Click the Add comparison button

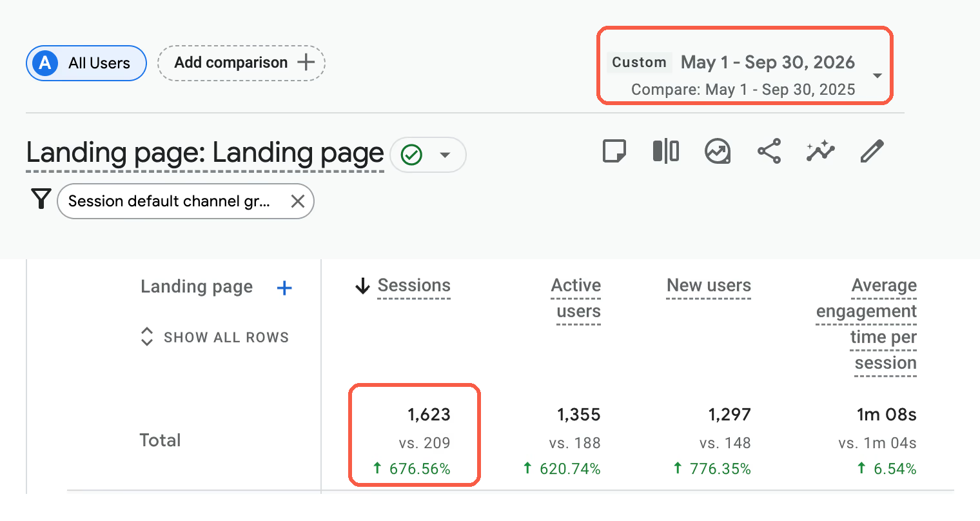pyautogui.click(x=242, y=63)
